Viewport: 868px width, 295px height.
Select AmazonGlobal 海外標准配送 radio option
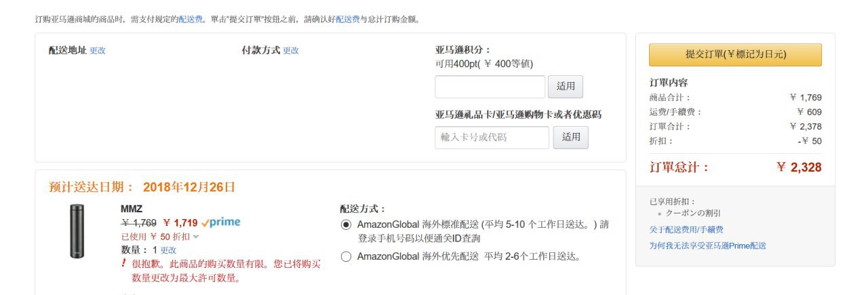coord(346,224)
